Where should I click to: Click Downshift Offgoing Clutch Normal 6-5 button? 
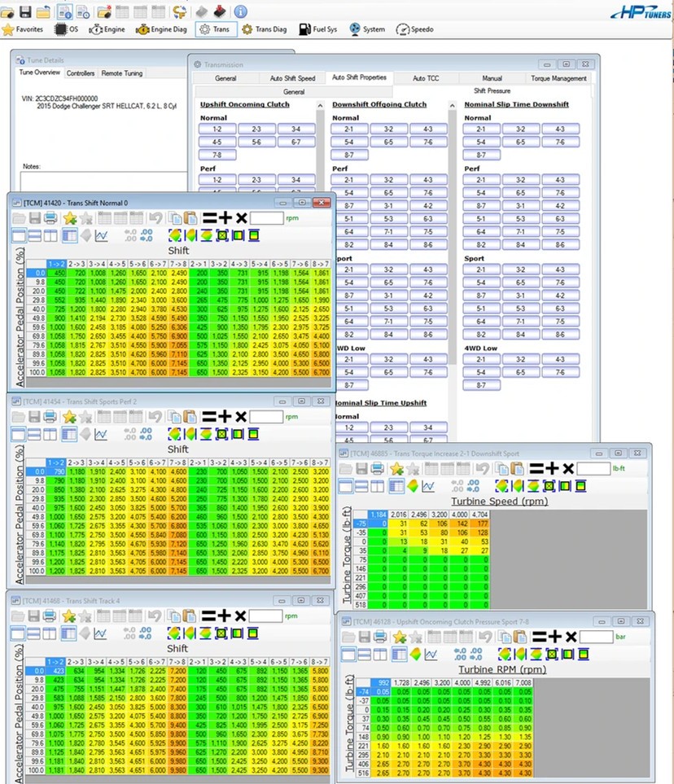(x=388, y=142)
